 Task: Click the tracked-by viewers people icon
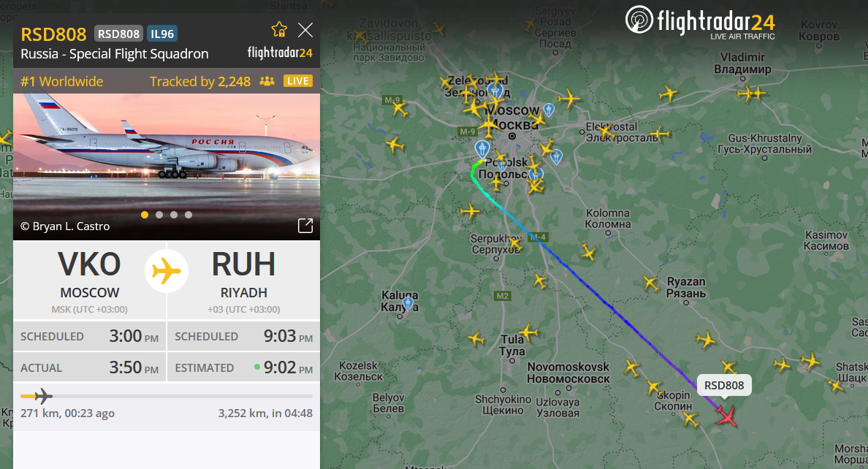pos(267,81)
